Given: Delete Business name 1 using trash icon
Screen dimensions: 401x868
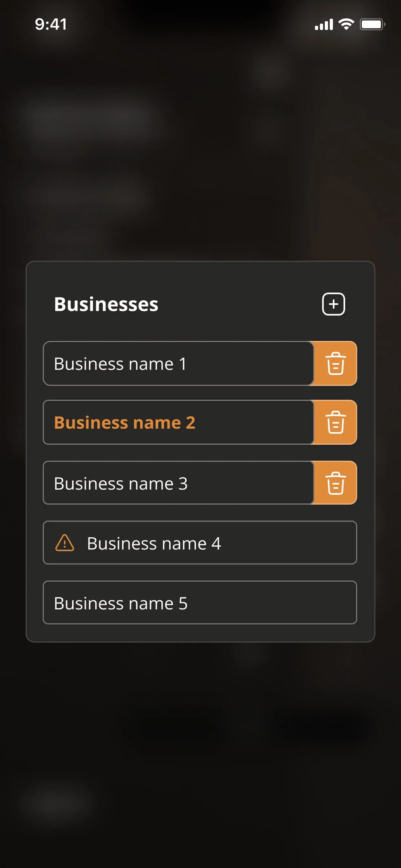Looking at the screenshot, I should [335, 363].
